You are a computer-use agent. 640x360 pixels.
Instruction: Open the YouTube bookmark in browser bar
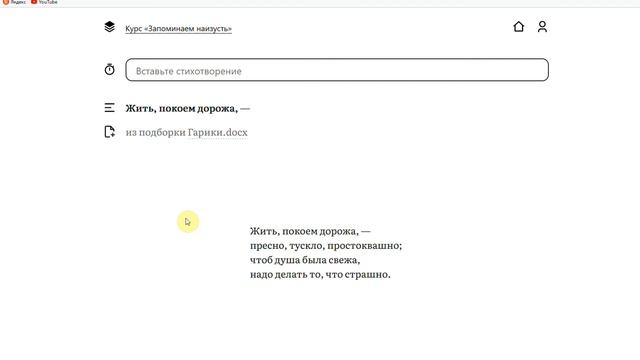point(44,2)
